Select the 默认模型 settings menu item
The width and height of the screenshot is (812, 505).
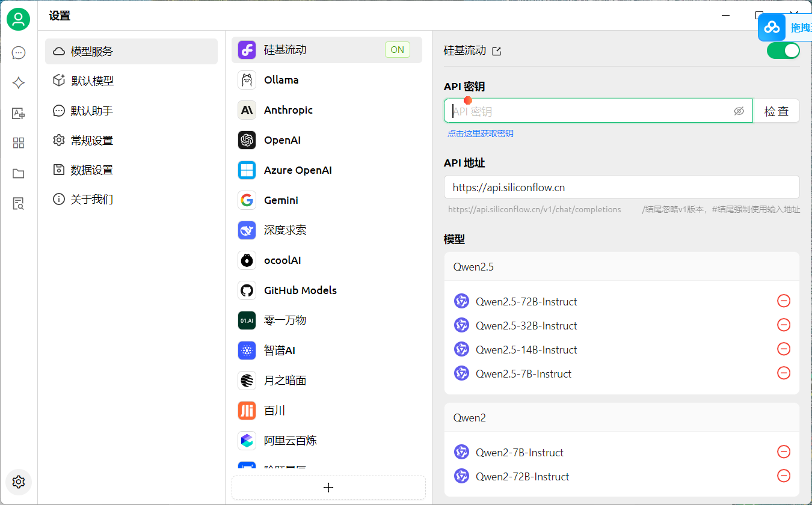pyautogui.click(x=131, y=81)
